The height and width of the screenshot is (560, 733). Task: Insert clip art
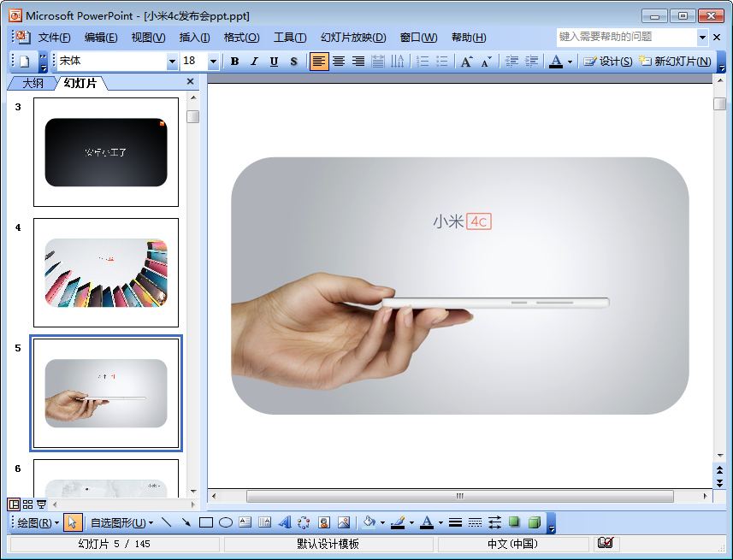coord(323,522)
